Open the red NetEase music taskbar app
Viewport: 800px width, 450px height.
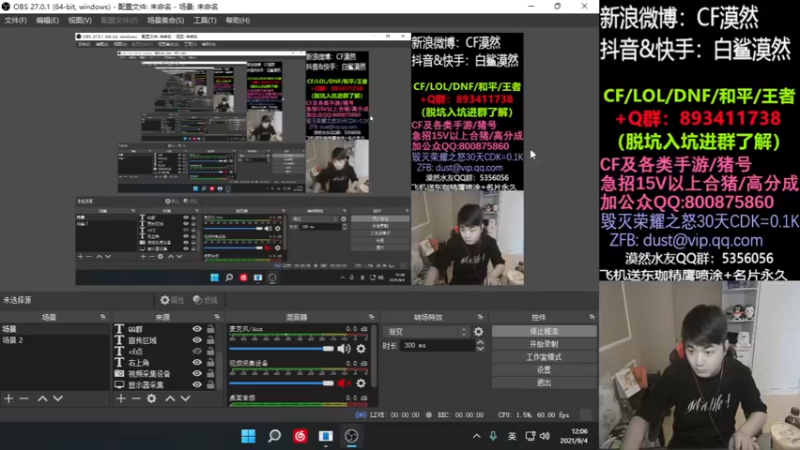(x=300, y=436)
